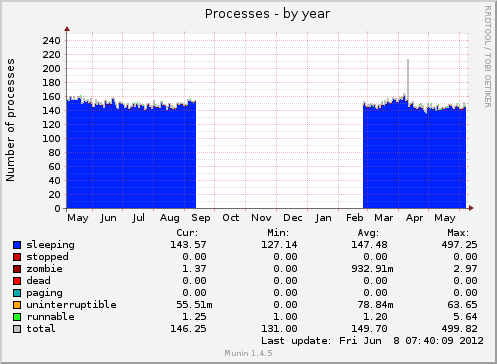This screenshot has width=497, height=364.
Task: Click the 'Nov' x-axis label
Action: pyautogui.click(x=261, y=218)
